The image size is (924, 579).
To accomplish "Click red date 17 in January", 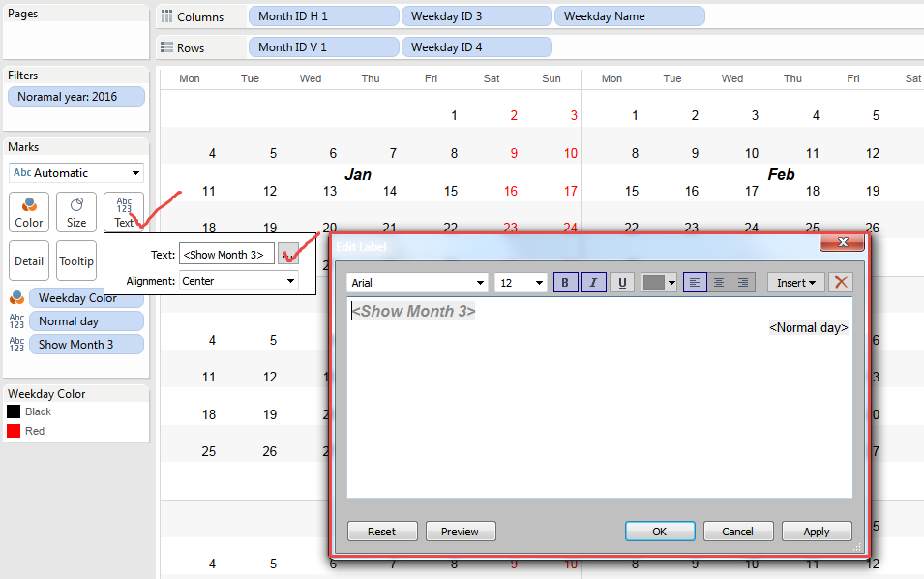I will [x=571, y=191].
